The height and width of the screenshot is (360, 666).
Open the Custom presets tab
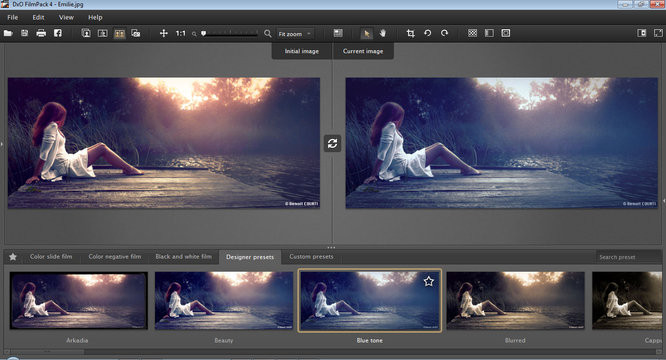pyautogui.click(x=311, y=256)
